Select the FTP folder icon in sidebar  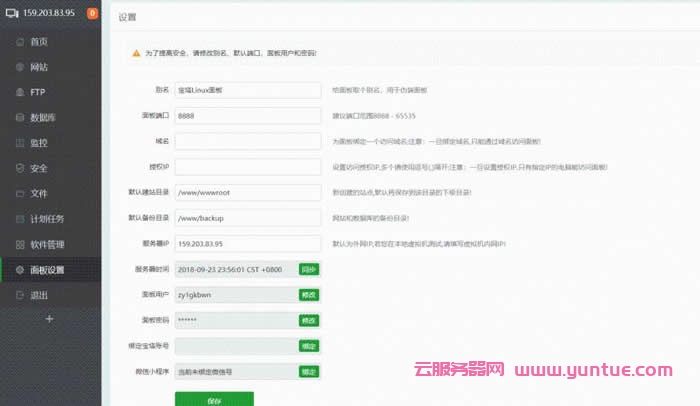[x=17, y=92]
